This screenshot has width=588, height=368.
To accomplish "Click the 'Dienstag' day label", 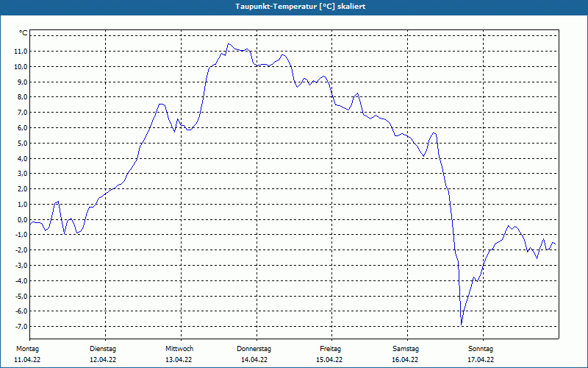I will [x=103, y=349].
